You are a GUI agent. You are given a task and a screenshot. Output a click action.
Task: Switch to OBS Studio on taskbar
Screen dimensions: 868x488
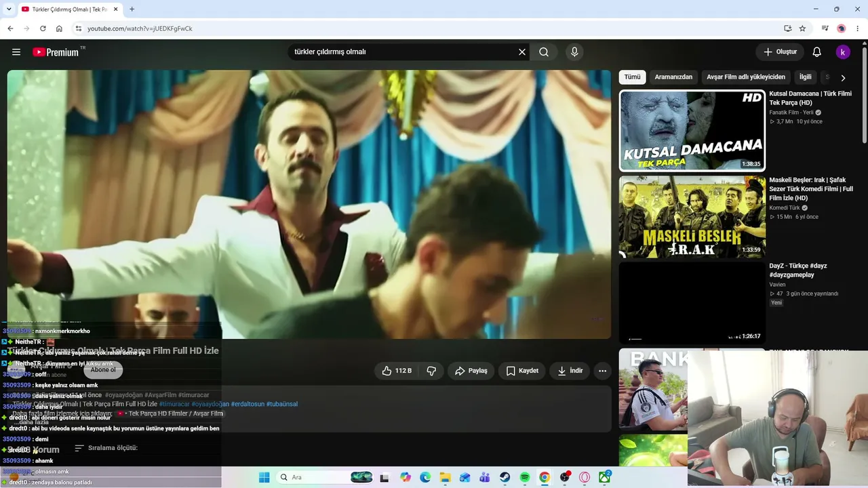click(565, 477)
